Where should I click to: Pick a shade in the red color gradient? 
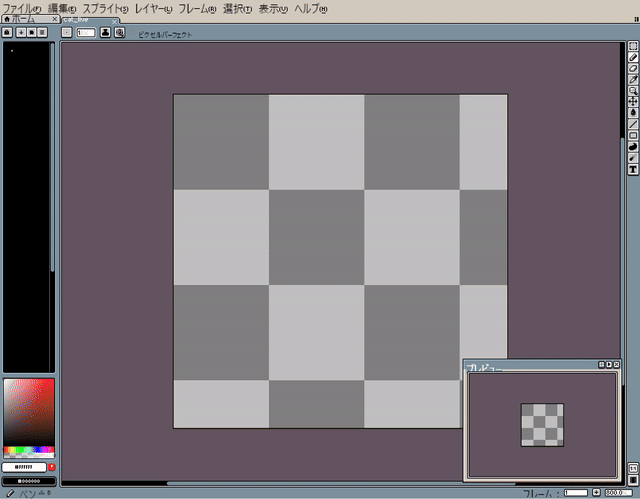tap(29, 412)
